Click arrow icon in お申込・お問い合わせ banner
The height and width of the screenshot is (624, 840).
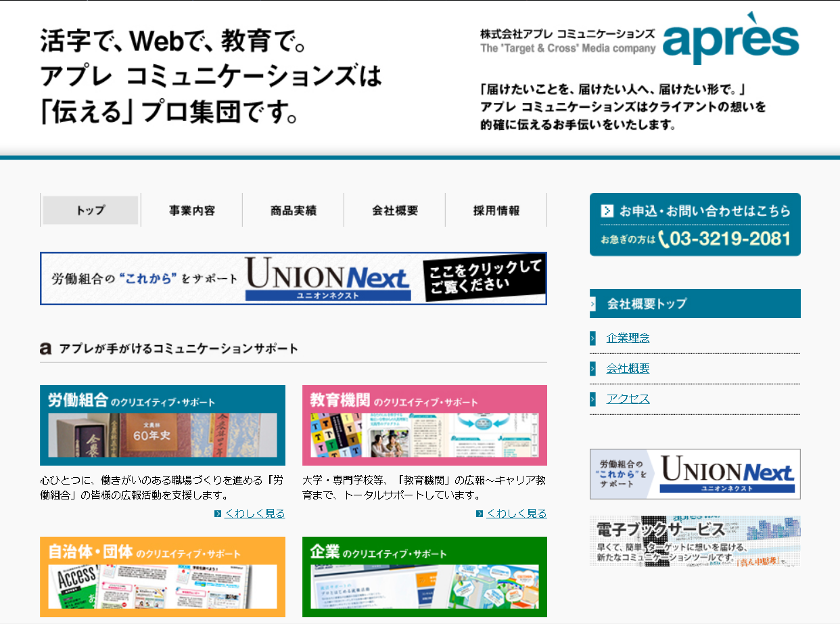(607, 210)
